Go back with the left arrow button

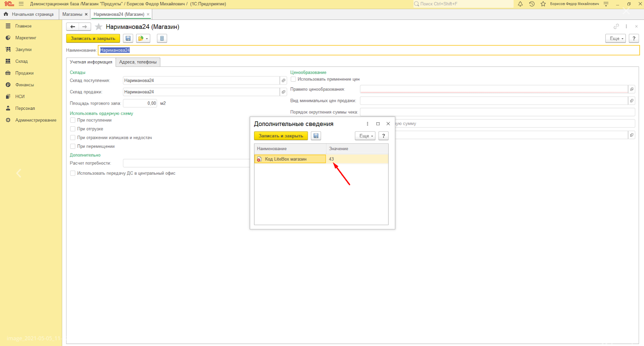tap(72, 27)
